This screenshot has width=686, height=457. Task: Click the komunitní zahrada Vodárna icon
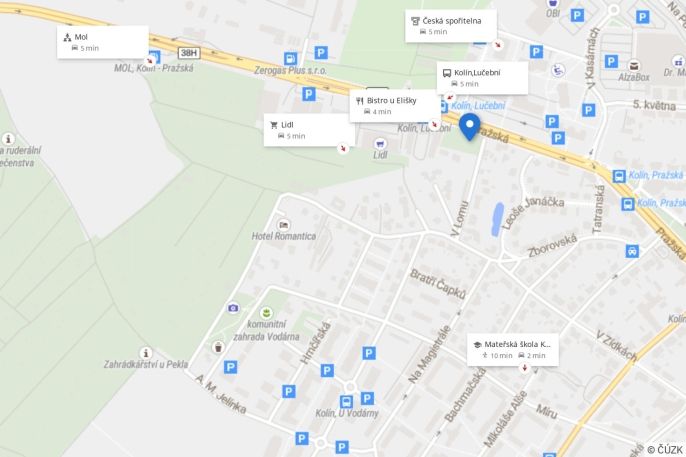pos(266,313)
